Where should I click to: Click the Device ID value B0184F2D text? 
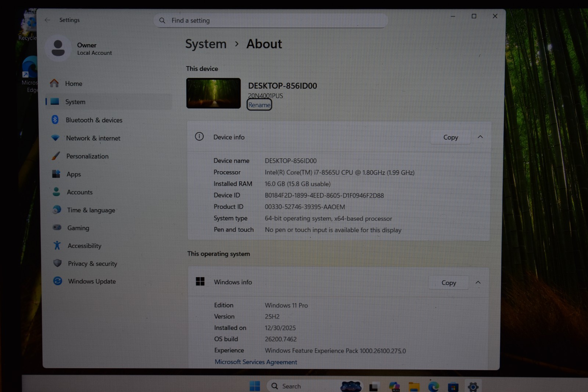click(x=324, y=195)
